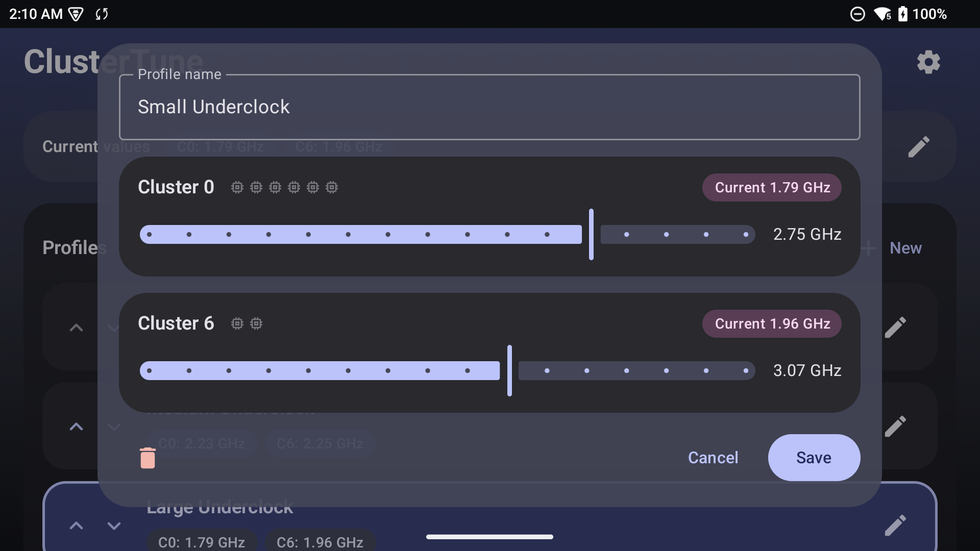This screenshot has height=551, width=980.
Task: Click the first core icon of Cluster 6
Action: point(237,323)
